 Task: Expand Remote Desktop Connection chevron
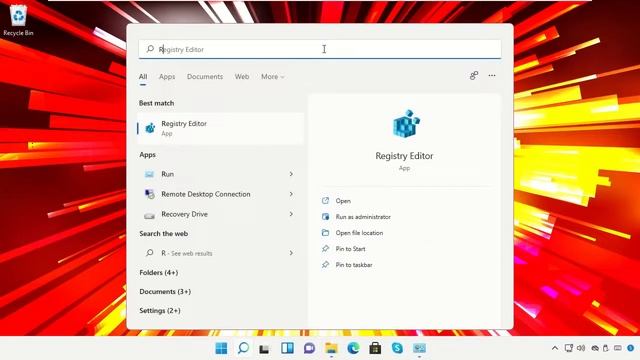pyautogui.click(x=291, y=194)
